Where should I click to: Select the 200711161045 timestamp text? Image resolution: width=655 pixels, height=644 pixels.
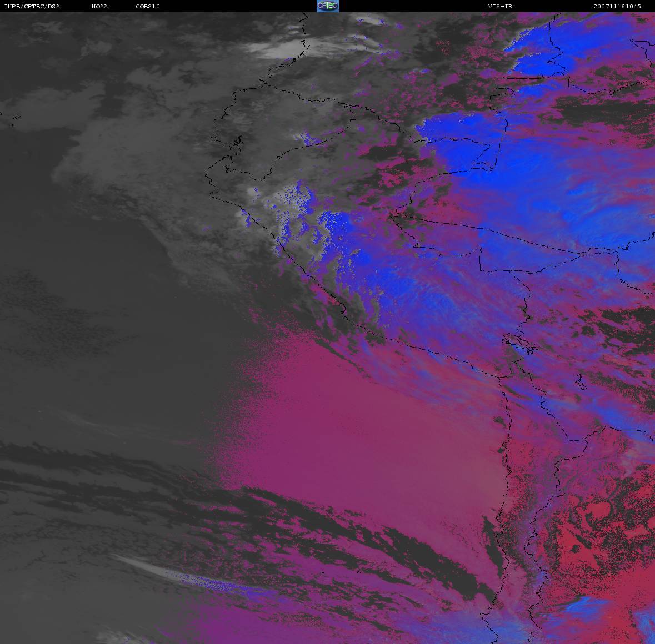tap(617, 6)
